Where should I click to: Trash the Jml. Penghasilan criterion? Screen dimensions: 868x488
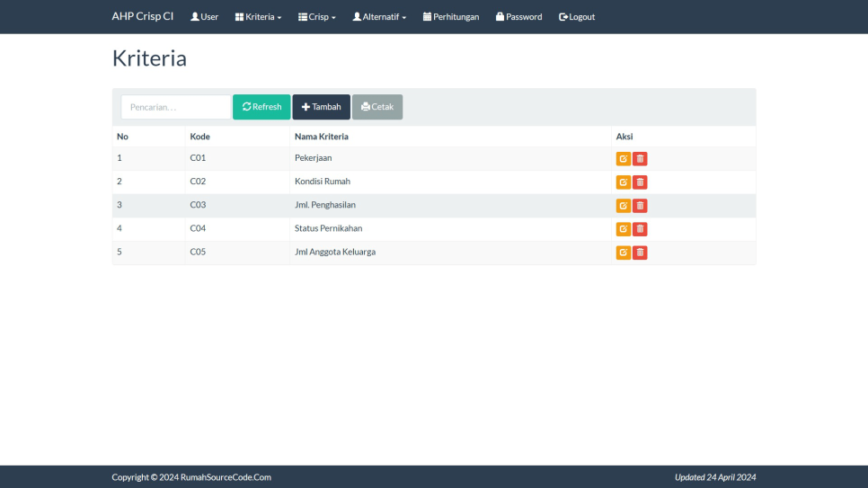pyautogui.click(x=640, y=206)
